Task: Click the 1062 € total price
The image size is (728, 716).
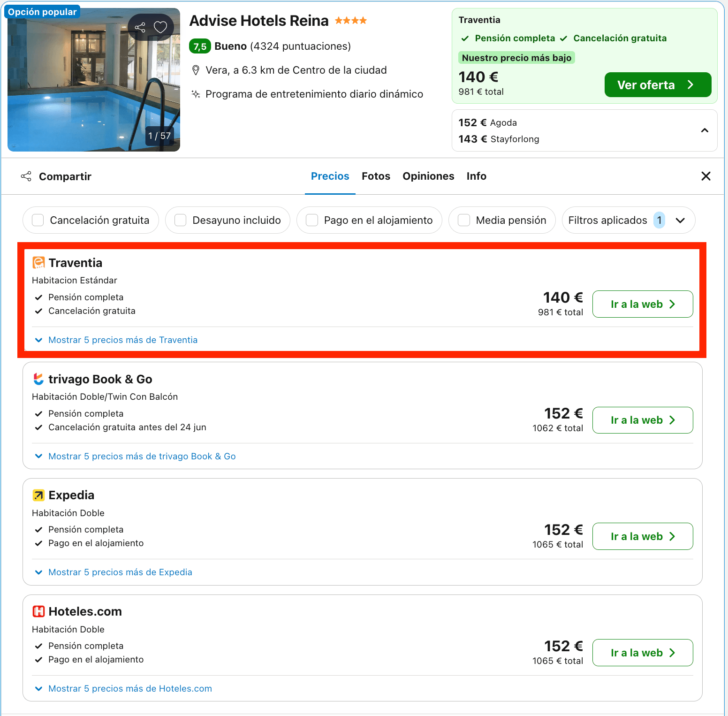Action: (558, 428)
